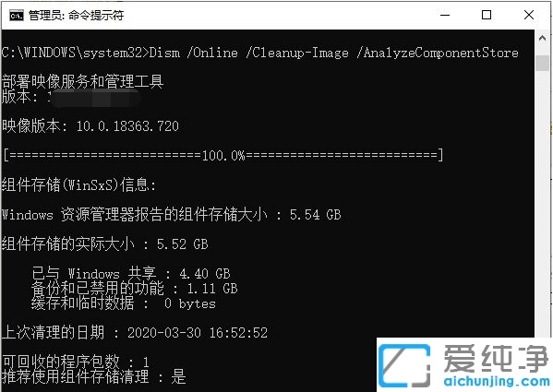This screenshot has height=392, width=553.
Task: Click the 缓存和临时数据 0 bytes line
Action: pyautogui.click(x=124, y=303)
